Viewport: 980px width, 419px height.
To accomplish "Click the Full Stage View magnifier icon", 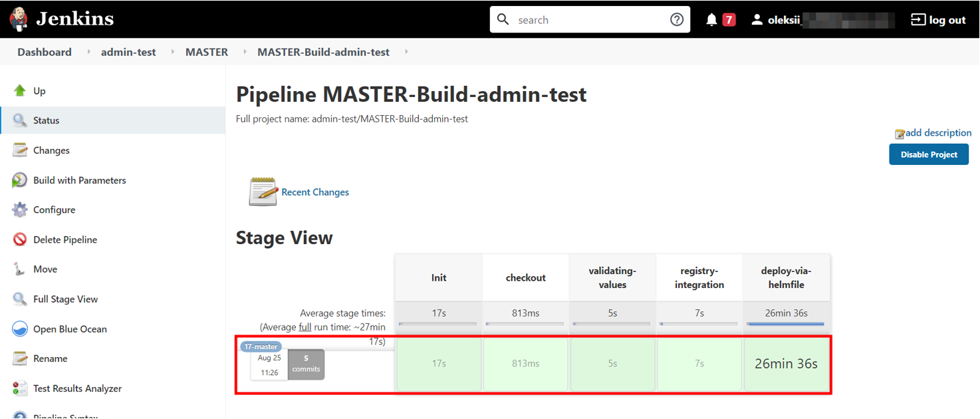I will click(20, 299).
